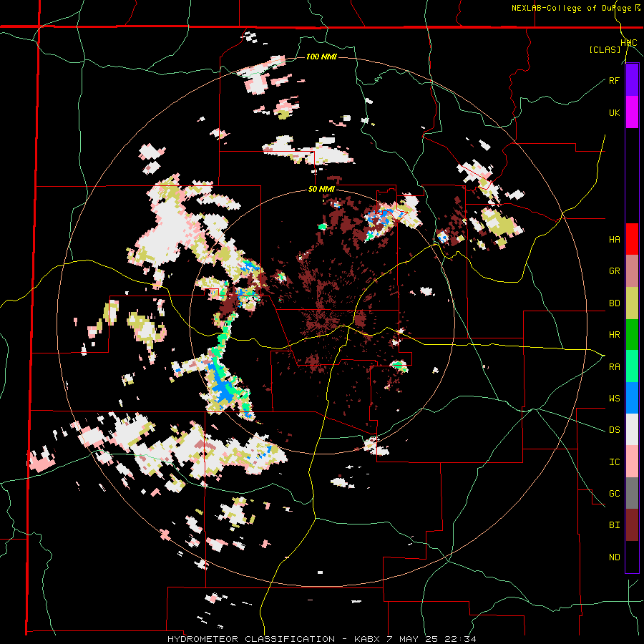Click the 'RA' legend label

click(x=614, y=367)
